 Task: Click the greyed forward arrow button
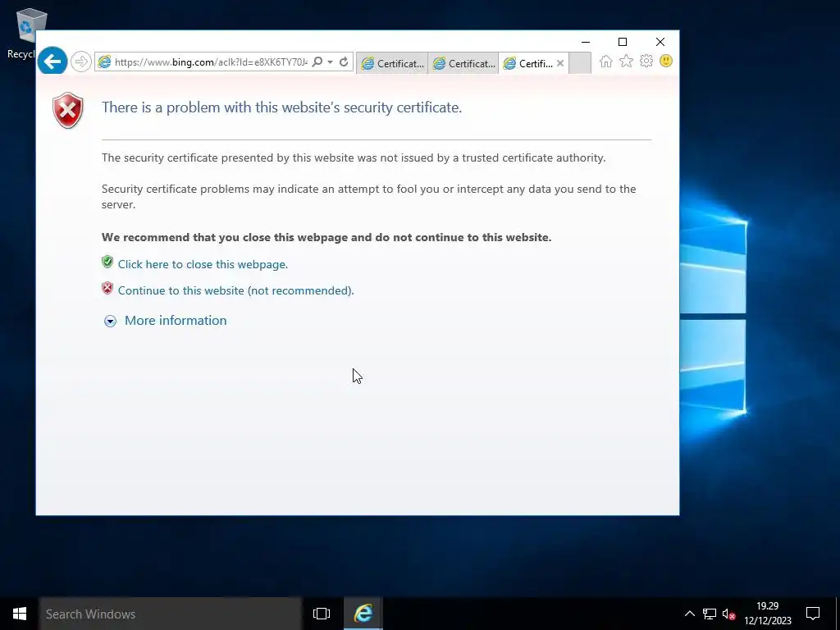point(81,62)
